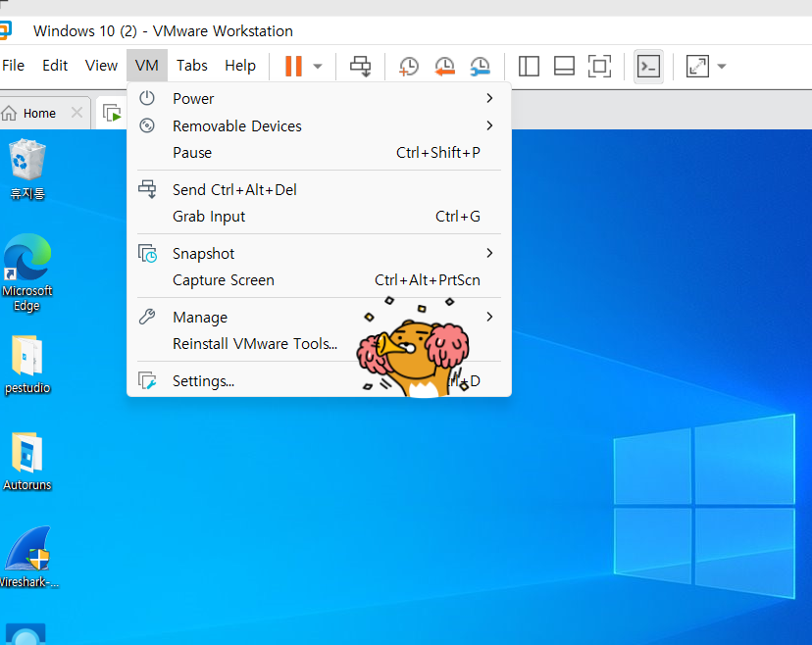This screenshot has width=812, height=645.
Task: Expand the Power submenu
Action: point(319,98)
